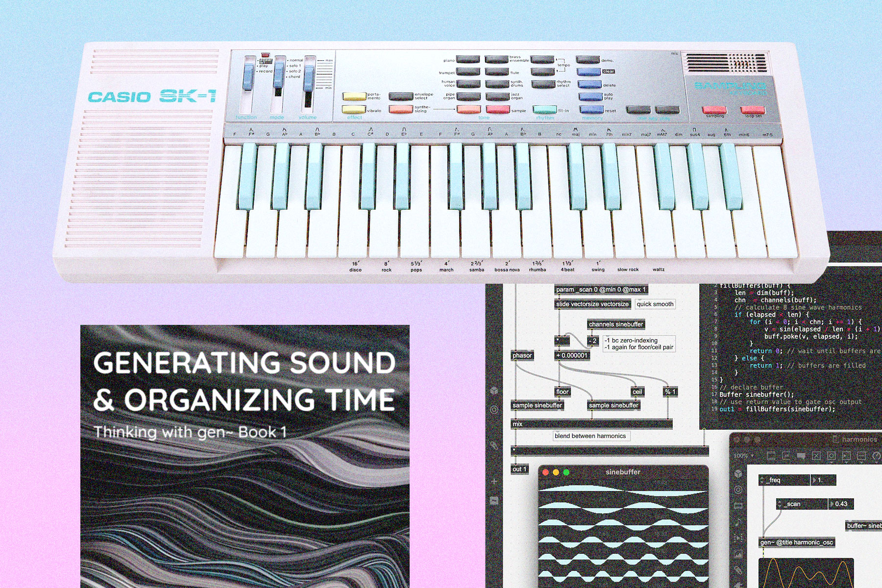Click blend between harmonics comment
882x588 pixels.
590,436
